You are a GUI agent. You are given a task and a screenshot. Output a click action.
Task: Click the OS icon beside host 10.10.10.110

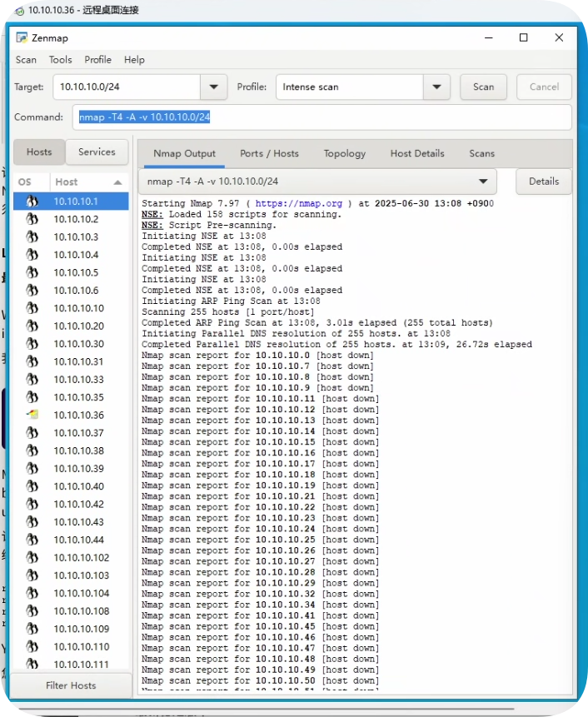[32, 646]
